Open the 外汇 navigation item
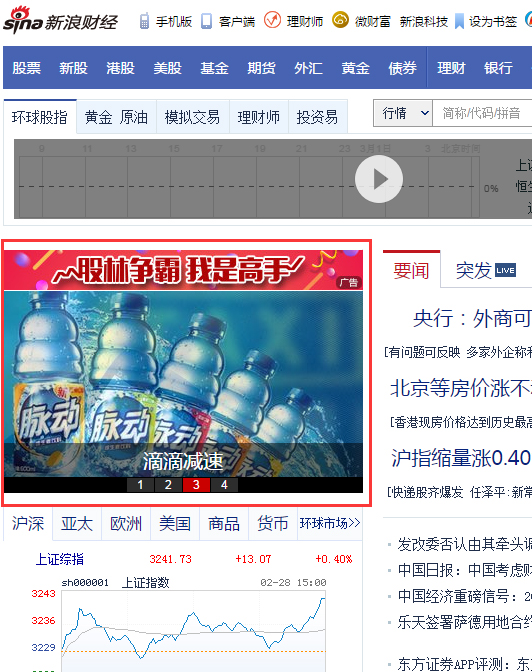The width and height of the screenshot is (532, 672). point(308,68)
